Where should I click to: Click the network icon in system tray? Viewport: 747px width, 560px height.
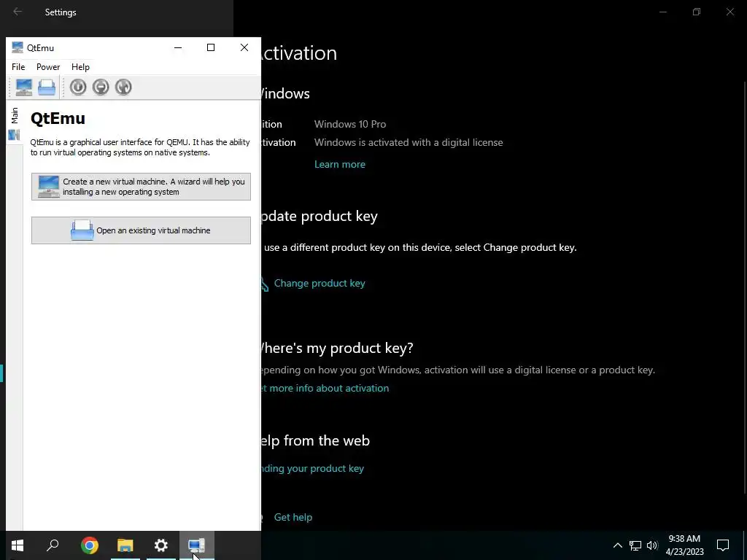pyautogui.click(x=635, y=545)
